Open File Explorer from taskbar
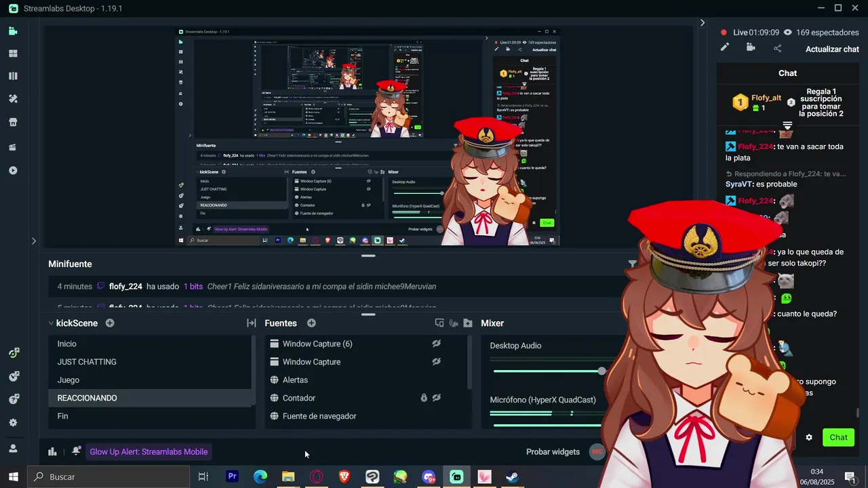 [x=288, y=477]
